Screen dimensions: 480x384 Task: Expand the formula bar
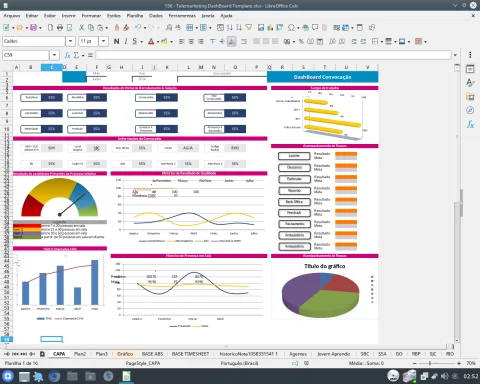click(455, 55)
